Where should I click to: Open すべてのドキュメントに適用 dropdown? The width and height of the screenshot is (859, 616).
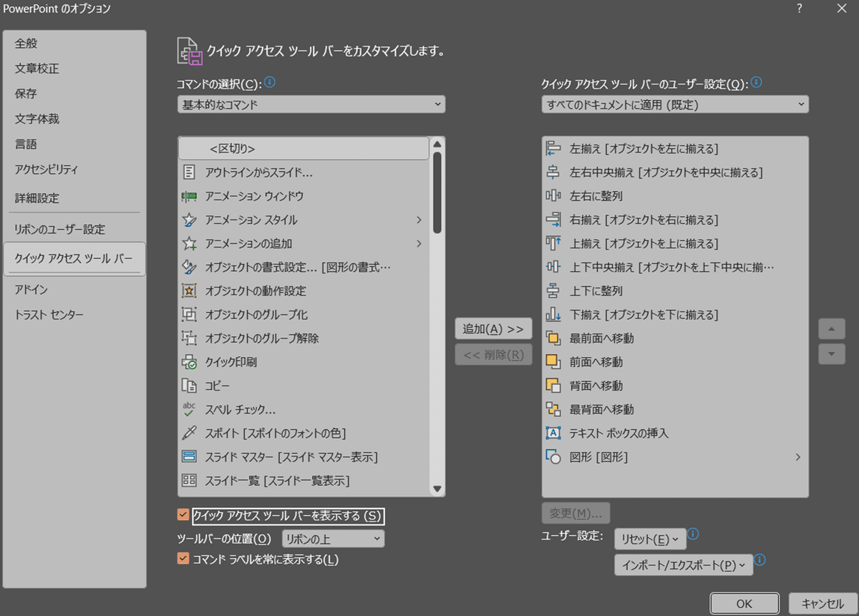(x=675, y=104)
